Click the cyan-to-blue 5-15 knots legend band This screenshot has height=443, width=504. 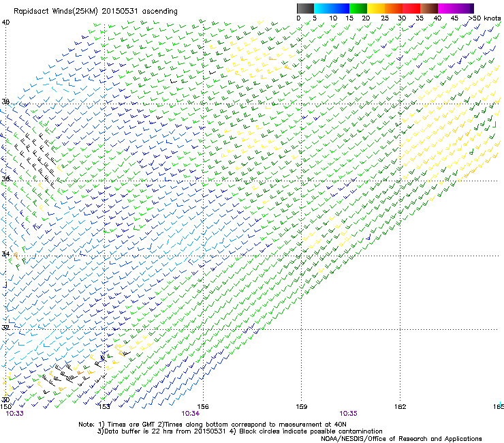point(332,8)
